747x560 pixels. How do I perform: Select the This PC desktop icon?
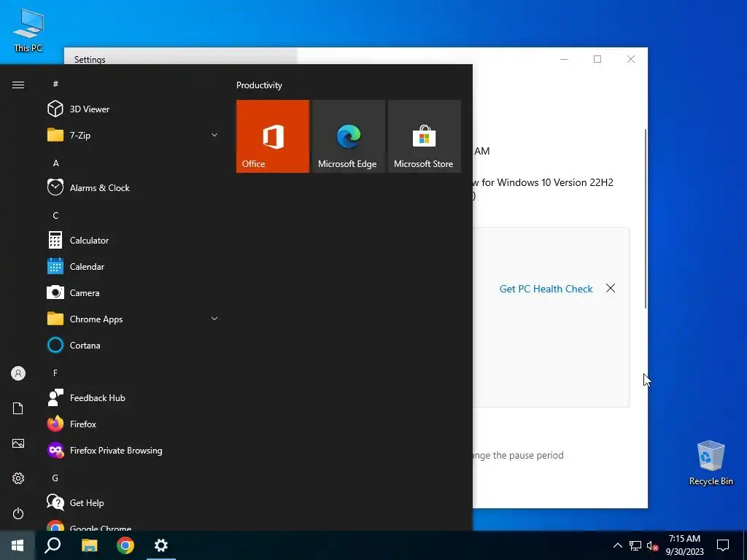coord(28,31)
